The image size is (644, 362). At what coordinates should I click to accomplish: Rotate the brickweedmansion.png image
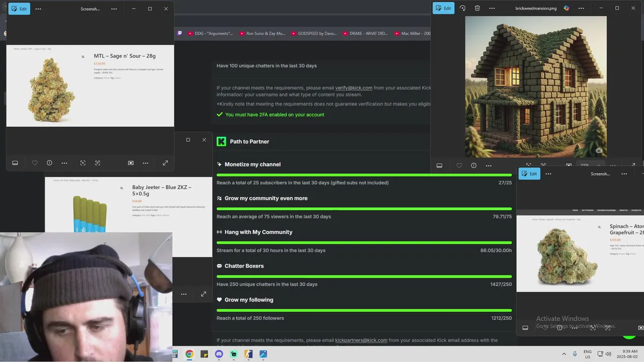click(x=462, y=8)
